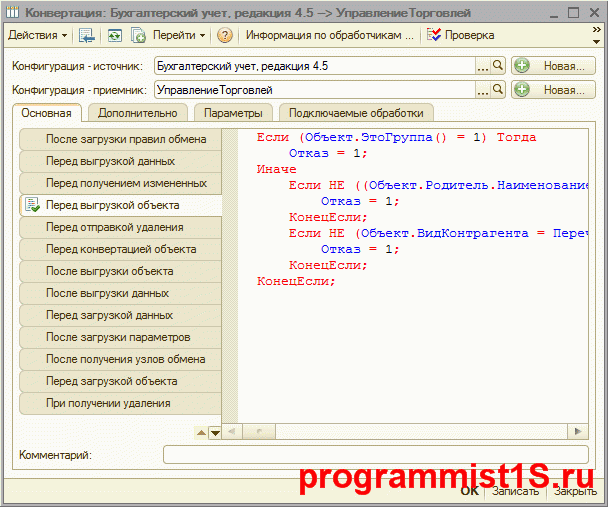This screenshot has width=608, height=507.
Task: Open receiver configuration via magnifier icon
Action: 497,90
